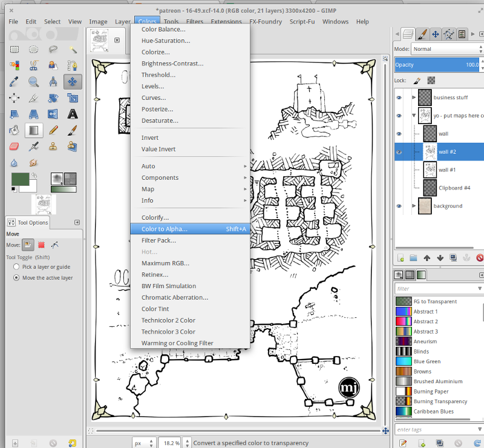Select the Airbrush tool

coord(33,147)
